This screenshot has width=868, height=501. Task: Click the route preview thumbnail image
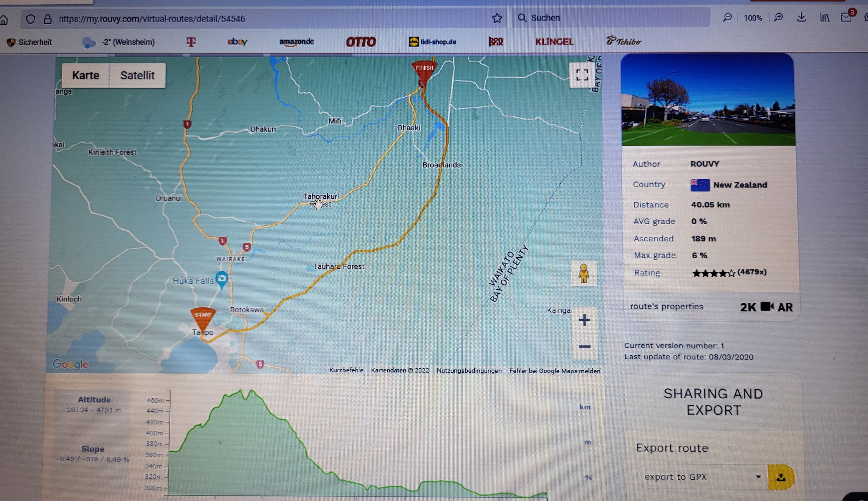coord(708,100)
